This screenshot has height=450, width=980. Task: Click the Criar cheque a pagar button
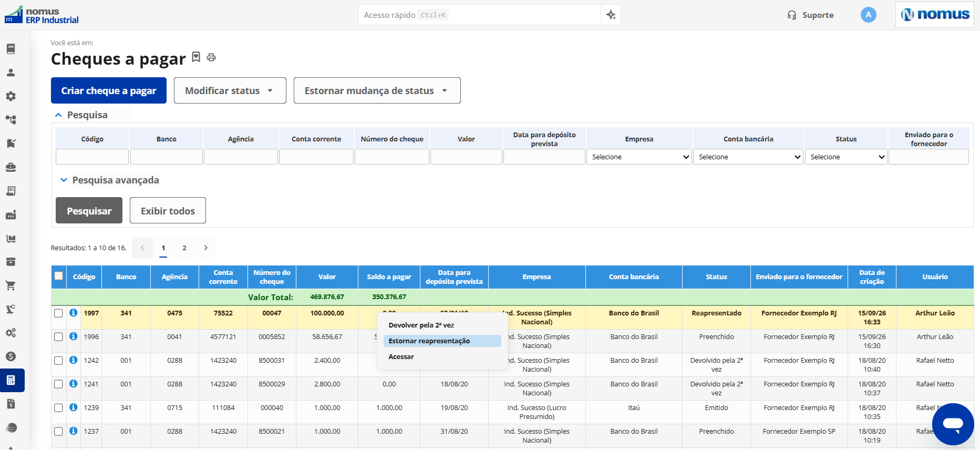109,90
